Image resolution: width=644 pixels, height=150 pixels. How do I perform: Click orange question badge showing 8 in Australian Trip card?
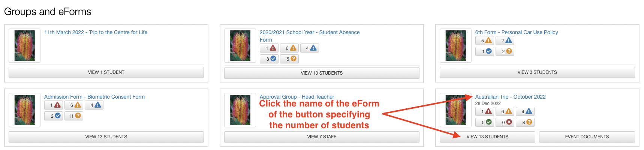point(525,122)
